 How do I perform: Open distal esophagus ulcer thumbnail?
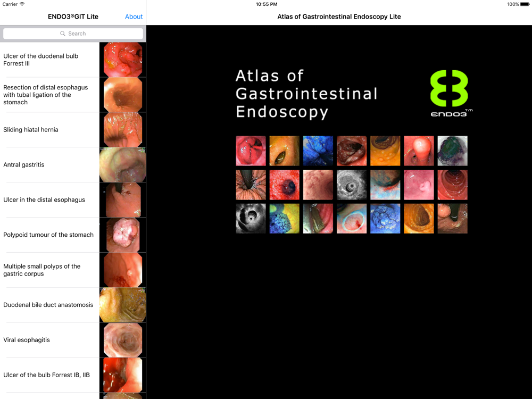click(x=123, y=200)
